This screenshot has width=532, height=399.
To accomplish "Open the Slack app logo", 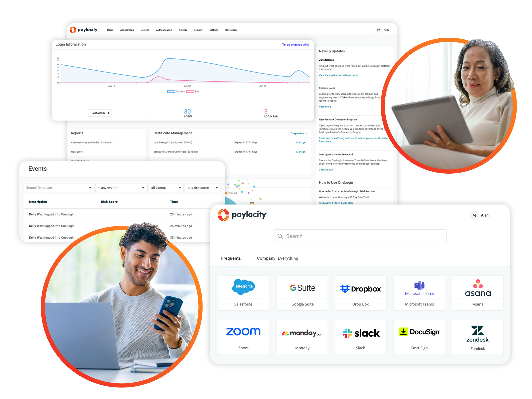I will 361,333.
